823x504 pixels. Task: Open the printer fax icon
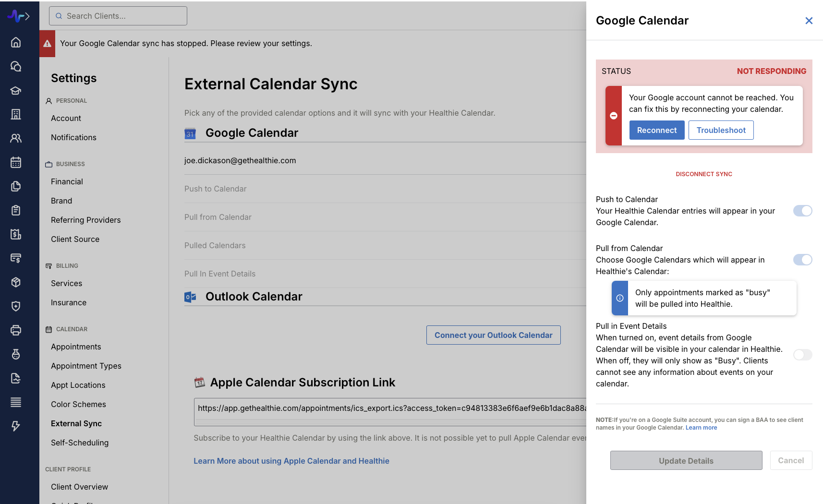[x=16, y=330]
